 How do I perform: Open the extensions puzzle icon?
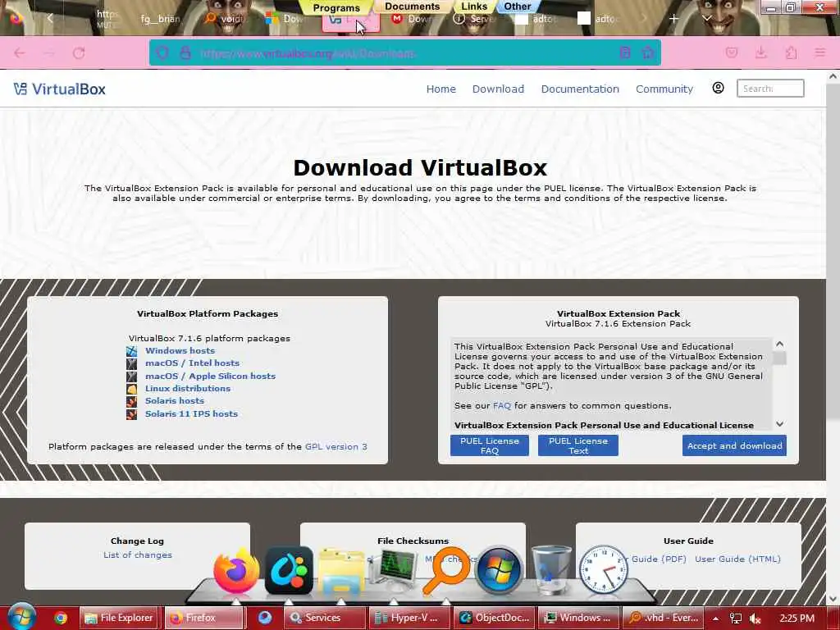791,52
